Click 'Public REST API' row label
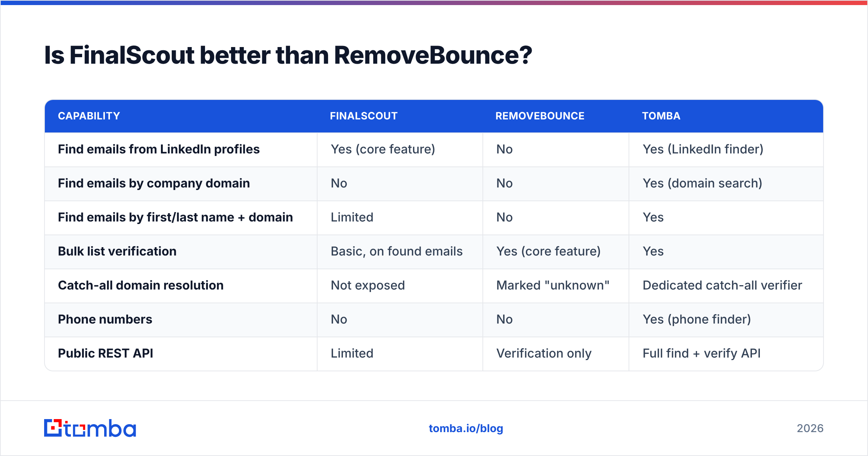This screenshot has width=868, height=456. tap(106, 353)
